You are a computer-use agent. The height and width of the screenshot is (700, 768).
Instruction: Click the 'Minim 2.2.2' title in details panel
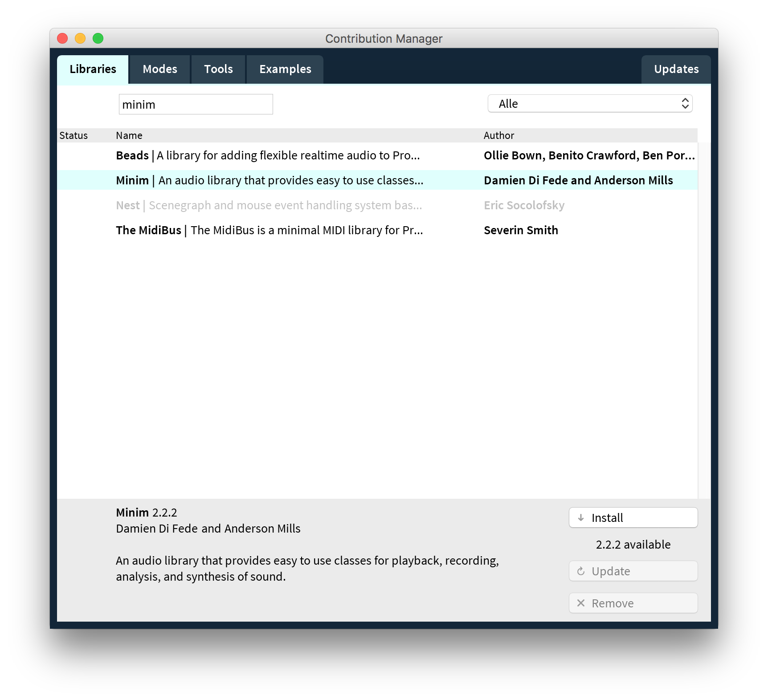click(x=147, y=513)
